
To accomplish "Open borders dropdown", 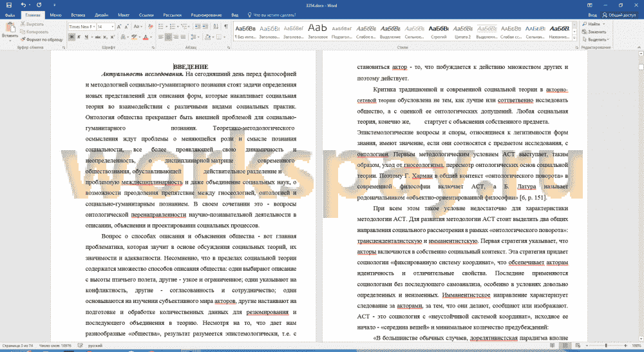I will click(x=225, y=37).
